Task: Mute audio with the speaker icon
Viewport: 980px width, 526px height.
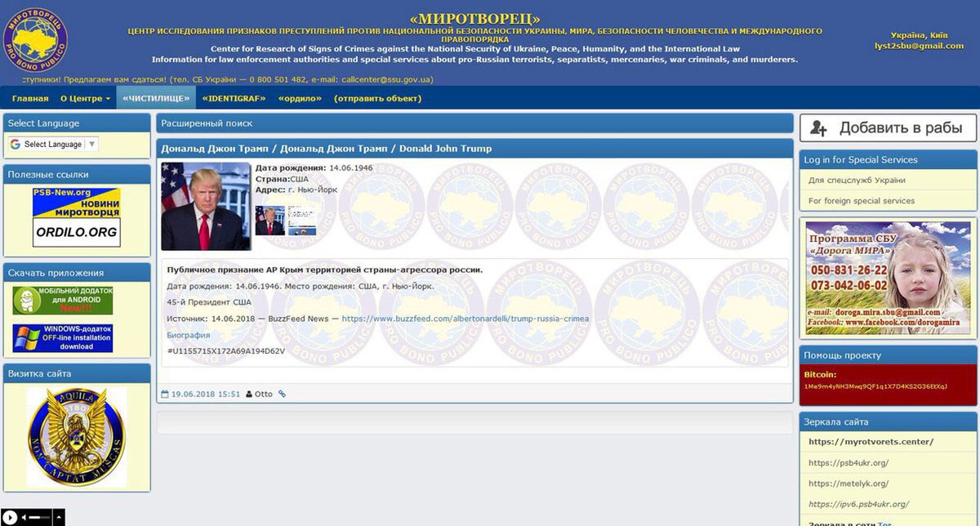Action: coord(24,517)
